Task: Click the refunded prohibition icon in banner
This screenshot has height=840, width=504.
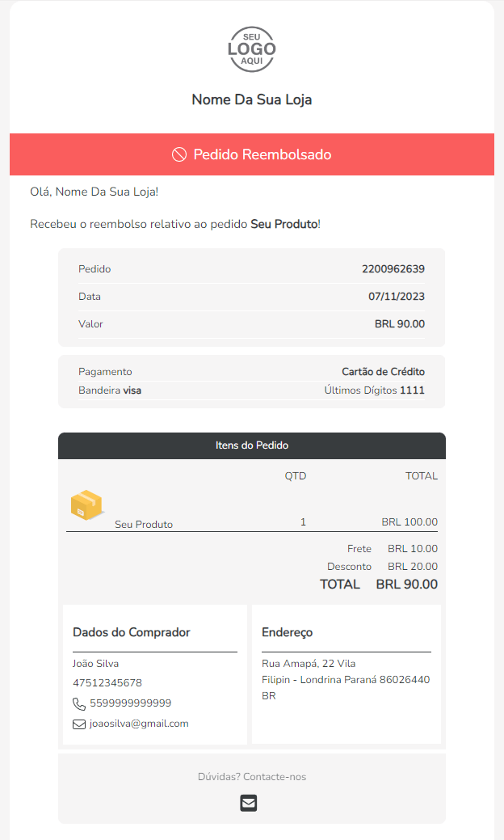Action: point(179,154)
